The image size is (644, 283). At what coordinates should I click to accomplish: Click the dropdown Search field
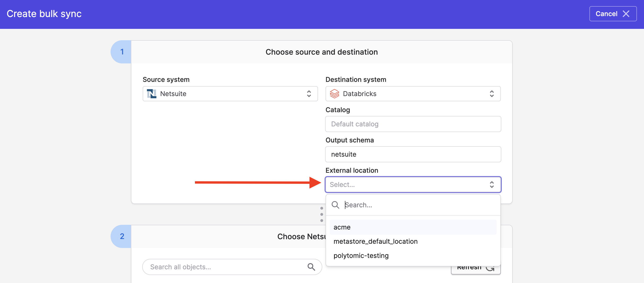pos(413,205)
